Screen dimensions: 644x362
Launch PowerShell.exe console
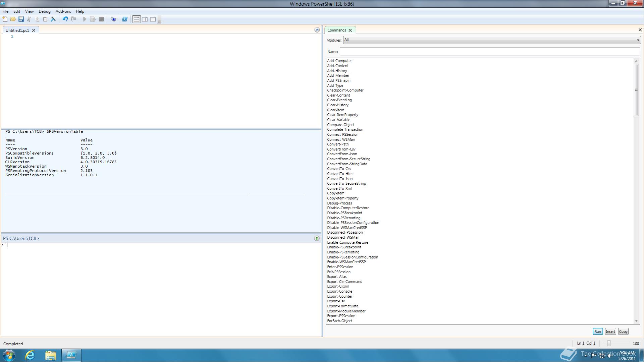pos(124,19)
